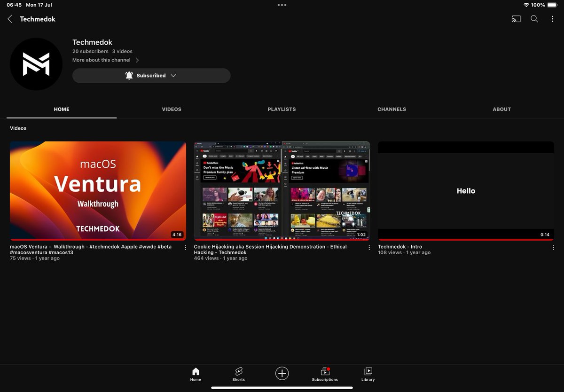Tap the Create plus button
This screenshot has height=392, width=564.
[282, 374]
